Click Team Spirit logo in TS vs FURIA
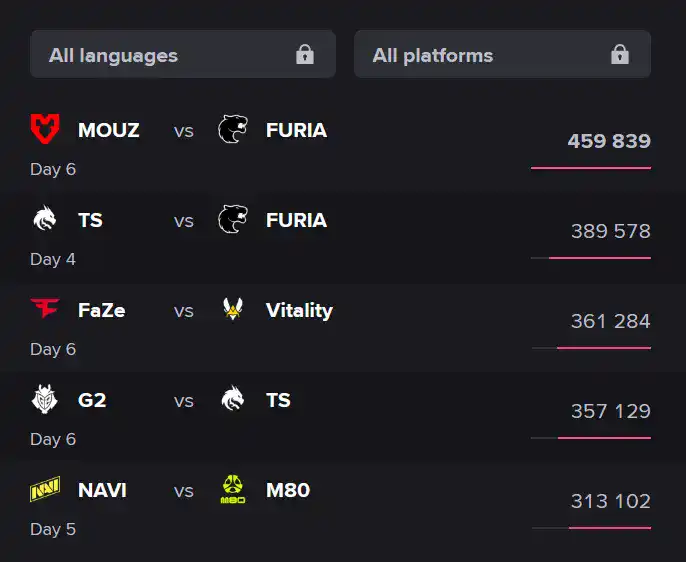Image resolution: width=686 pixels, height=562 pixels. pyautogui.click(x=45, y=220)
